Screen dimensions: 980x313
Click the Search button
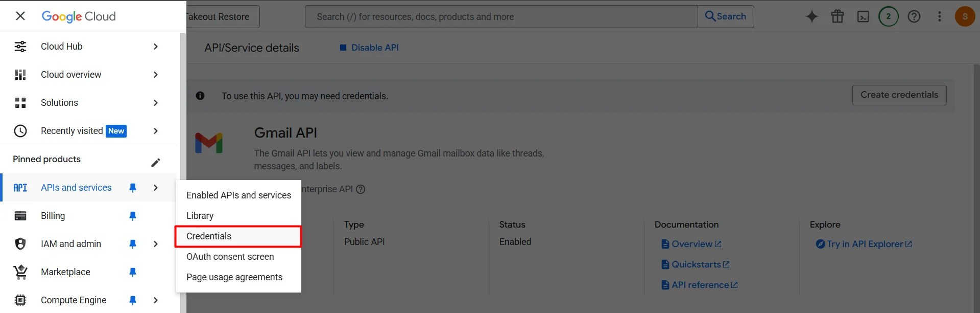pos(726,17)
